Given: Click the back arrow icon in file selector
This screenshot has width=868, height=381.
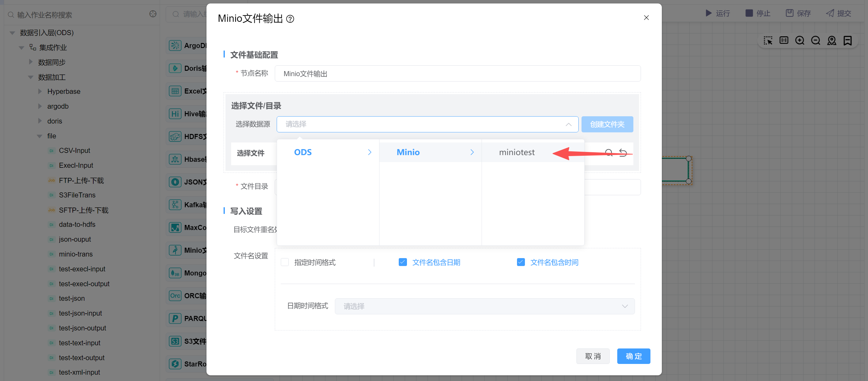Looking at the screenshot, I should 623,153.
